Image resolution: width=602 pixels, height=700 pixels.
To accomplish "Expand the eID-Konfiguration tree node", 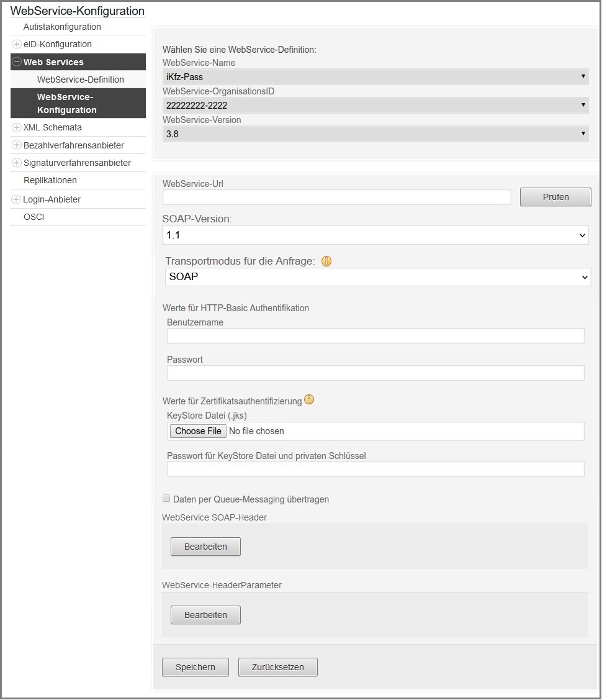I will coord(17,44).
